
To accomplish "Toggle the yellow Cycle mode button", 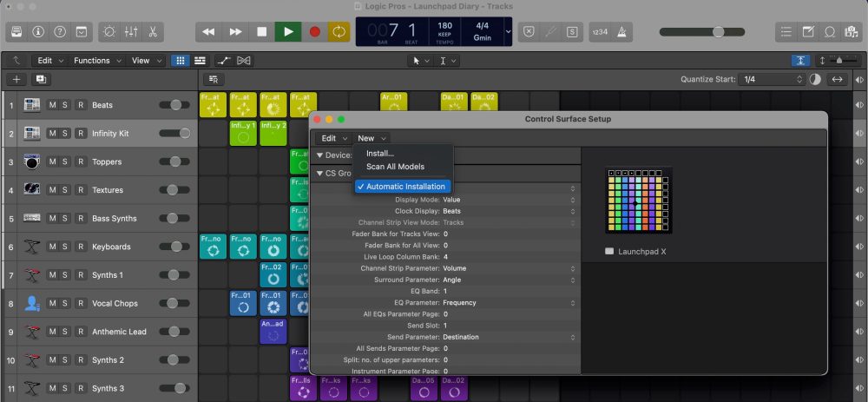I will click(339, 32).
